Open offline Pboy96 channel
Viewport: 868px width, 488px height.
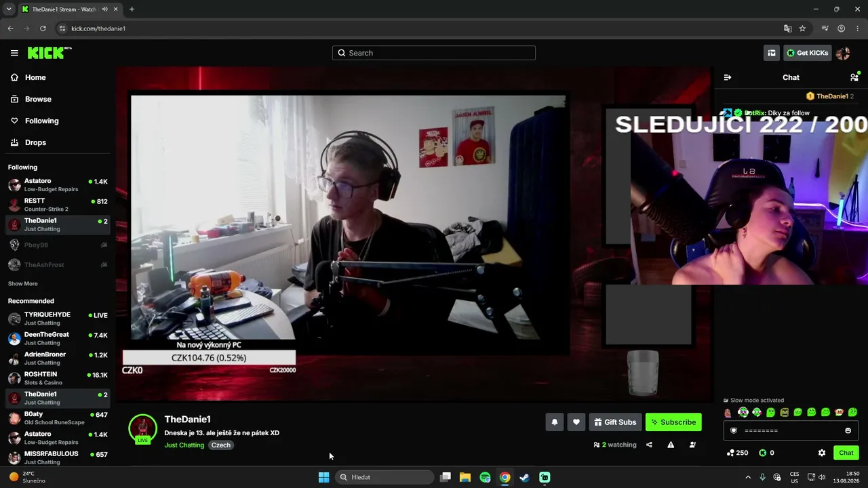click(x=57, y=245)
